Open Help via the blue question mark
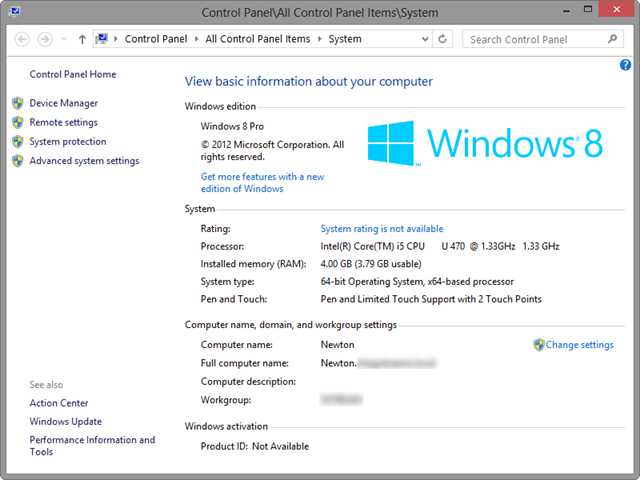640x480 pixels. pos(626,65)
